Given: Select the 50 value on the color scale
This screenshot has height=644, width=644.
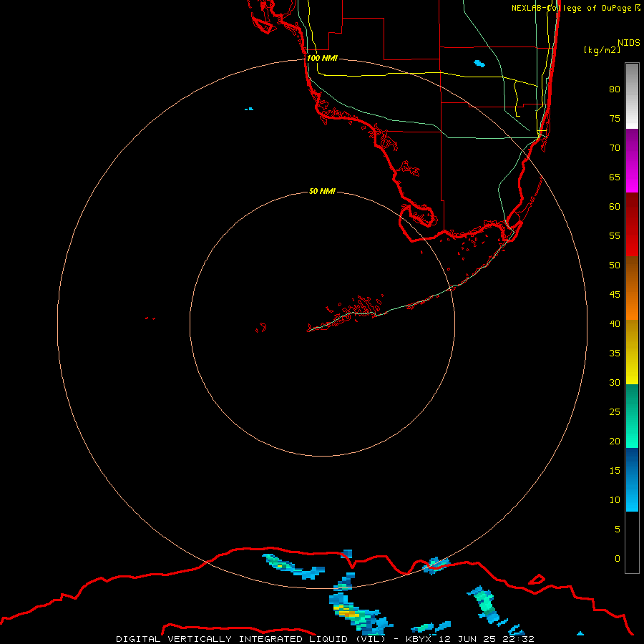Looking at the screenshot, I should 615,265.
